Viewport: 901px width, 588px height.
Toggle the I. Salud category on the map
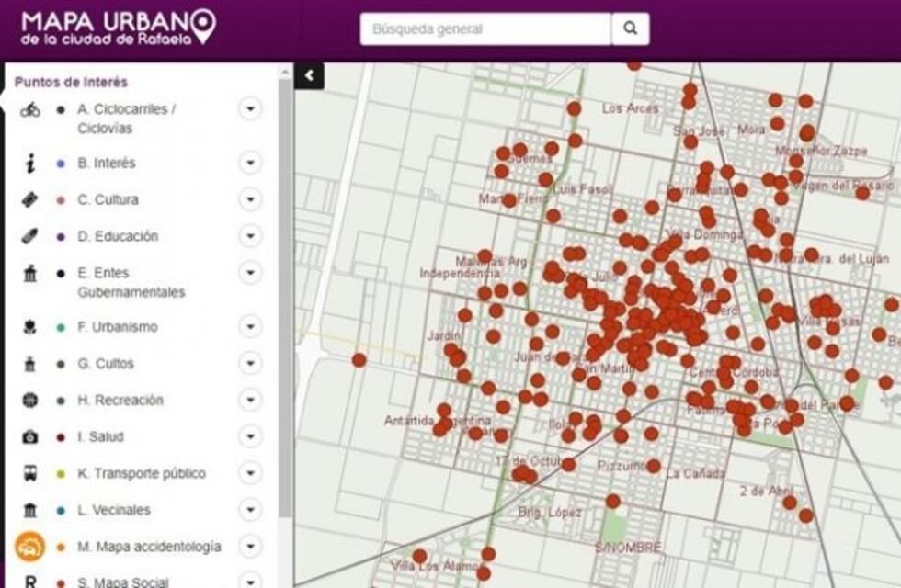pyautogui.click(x=59, y=437)
